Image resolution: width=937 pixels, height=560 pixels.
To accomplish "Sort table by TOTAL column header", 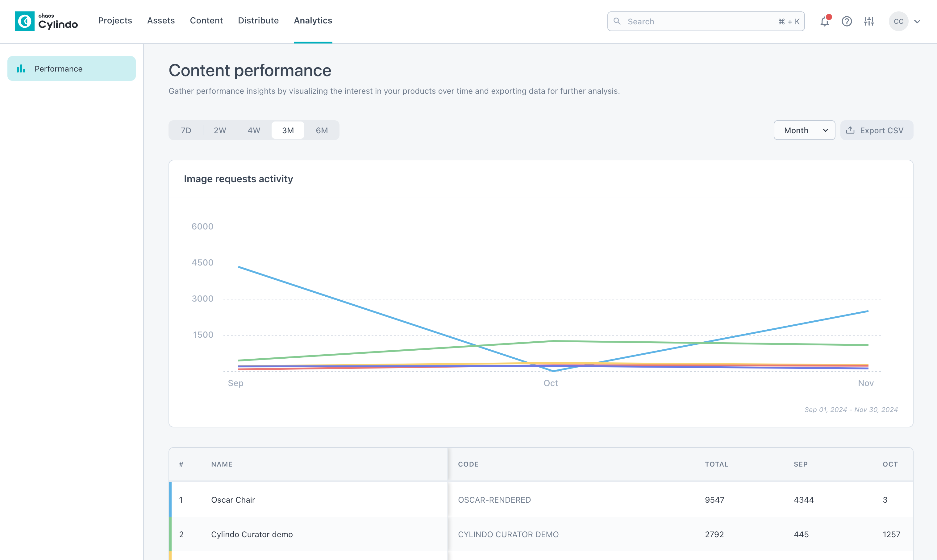I will tap(716, 464).
